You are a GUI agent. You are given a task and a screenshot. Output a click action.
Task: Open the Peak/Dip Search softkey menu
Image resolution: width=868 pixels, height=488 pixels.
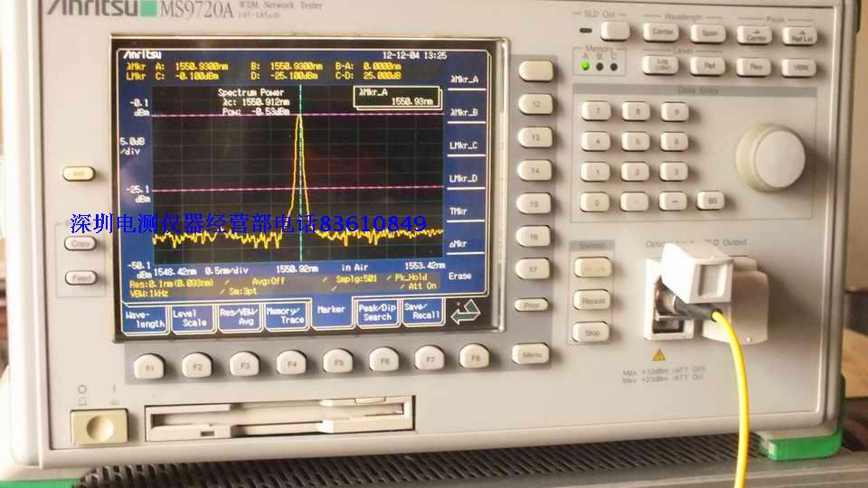(x=376, y=312)
